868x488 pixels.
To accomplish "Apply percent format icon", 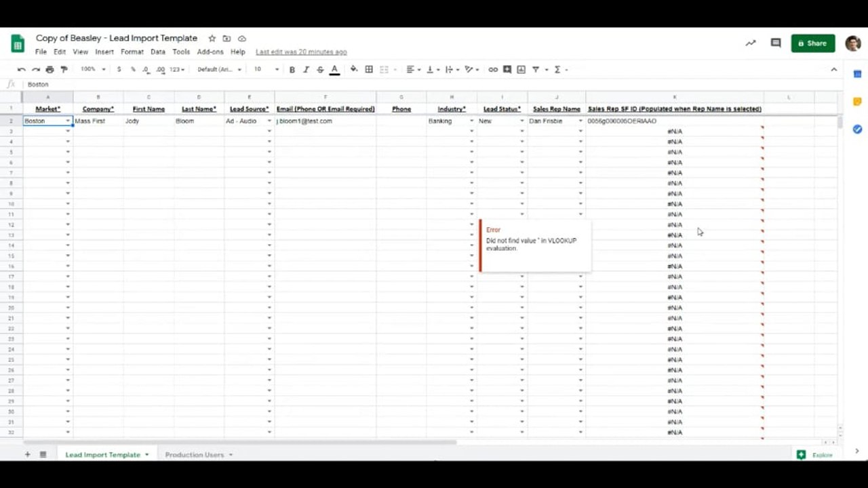I will pos(133,69).
